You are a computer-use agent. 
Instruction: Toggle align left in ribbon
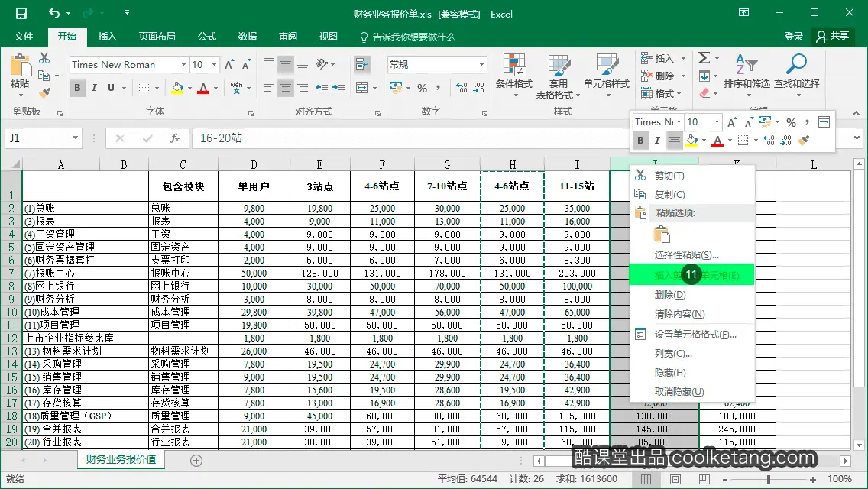[269, 88]
